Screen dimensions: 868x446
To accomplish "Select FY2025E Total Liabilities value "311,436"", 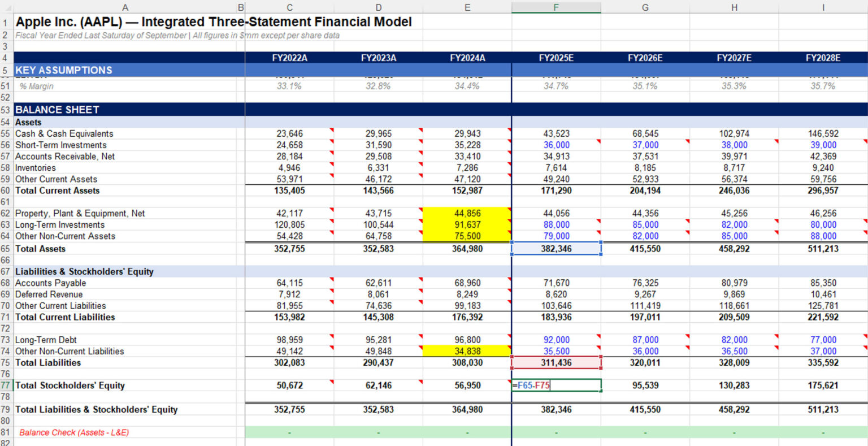I will [x=556, y=362].
